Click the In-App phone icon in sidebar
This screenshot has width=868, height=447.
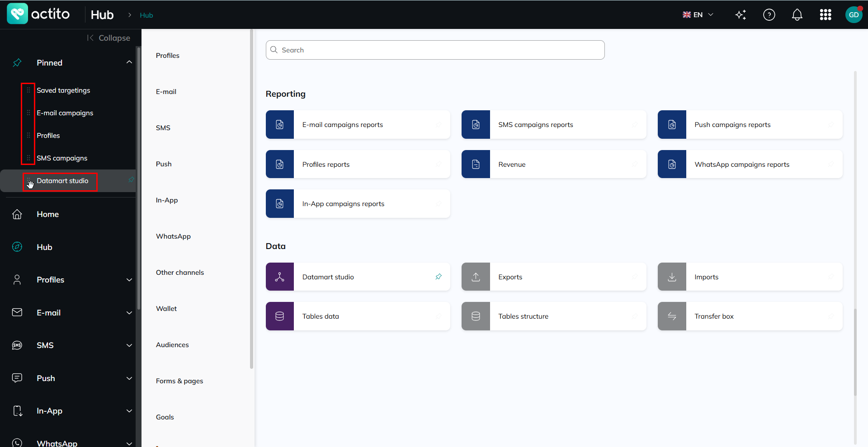[x=17, y=411]
